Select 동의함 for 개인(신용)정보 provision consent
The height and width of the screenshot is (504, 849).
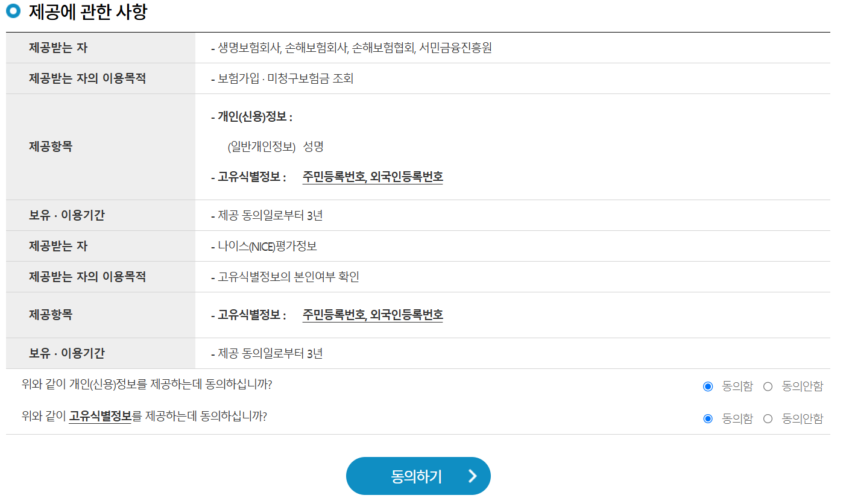(708, 388)
